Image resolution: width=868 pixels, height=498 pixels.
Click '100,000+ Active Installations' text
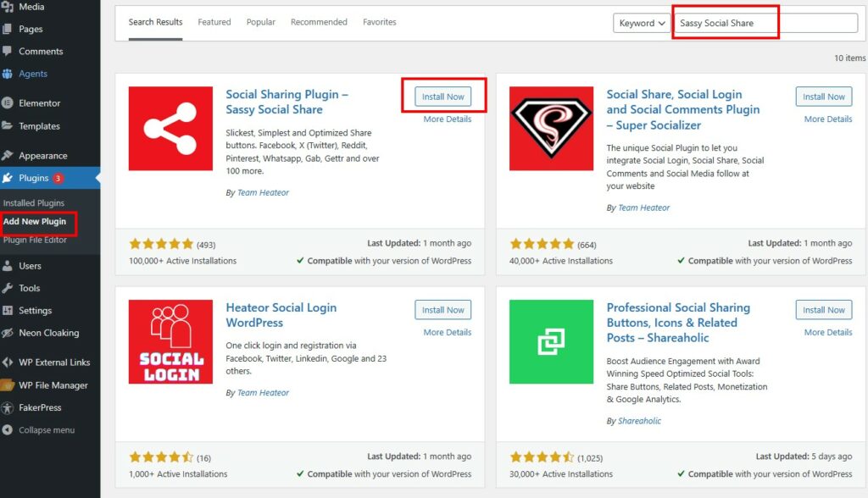(x=183, y=261)
